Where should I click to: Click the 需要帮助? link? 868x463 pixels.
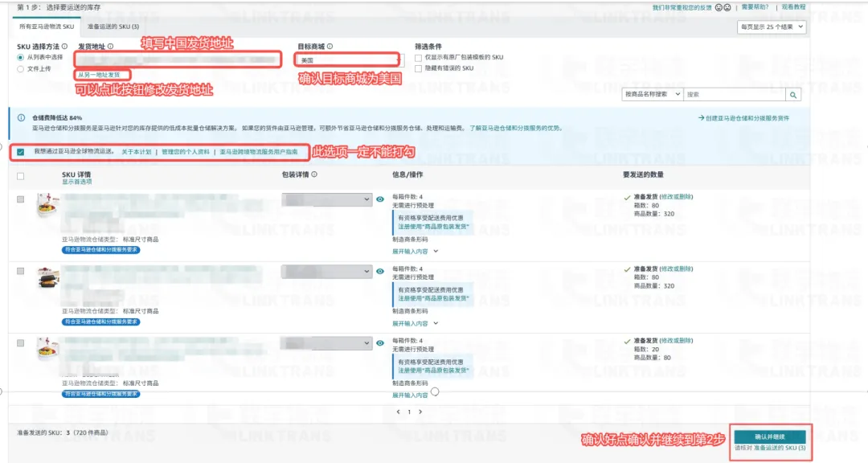(x=755, y=7)
